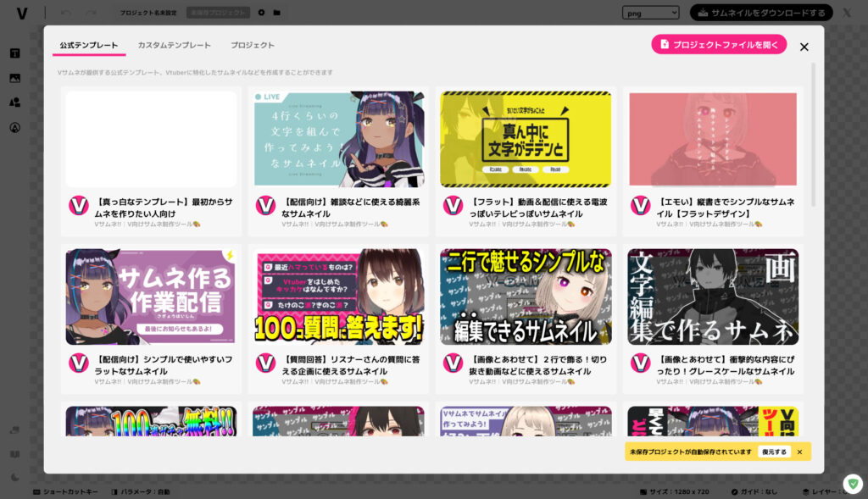The width and height of the screenshot is (868, 499).
Task: Close the template selection dialog
Action: pos(804,47)
